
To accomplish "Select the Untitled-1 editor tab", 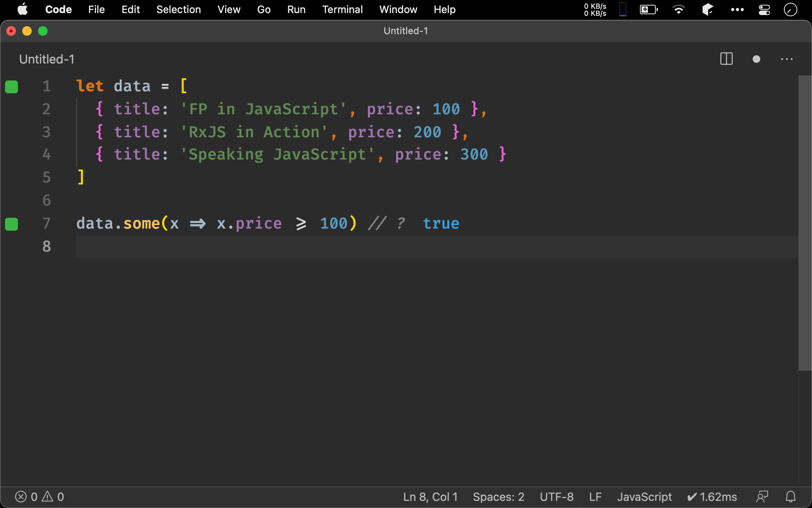I will (47, 59).
